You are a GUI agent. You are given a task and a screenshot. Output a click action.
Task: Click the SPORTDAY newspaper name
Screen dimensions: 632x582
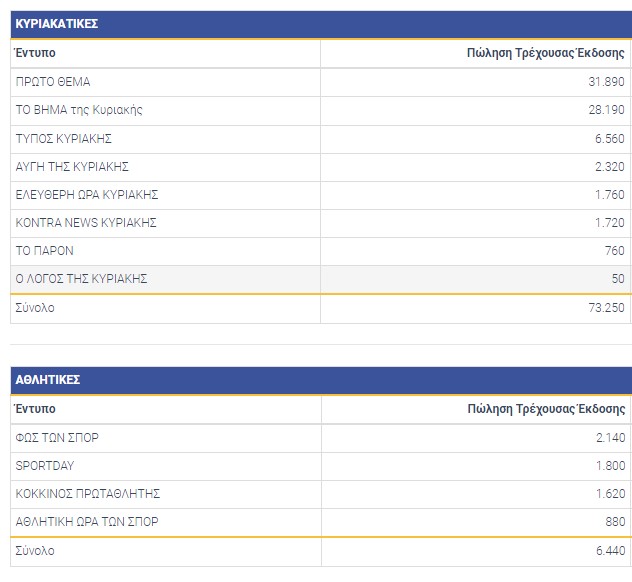pyautogui.click(x=45, y=465)
